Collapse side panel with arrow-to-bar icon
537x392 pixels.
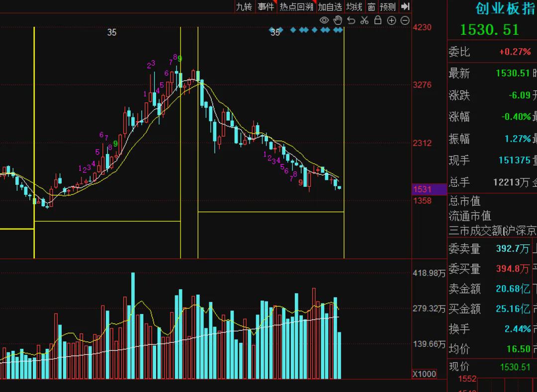point(406,6)
